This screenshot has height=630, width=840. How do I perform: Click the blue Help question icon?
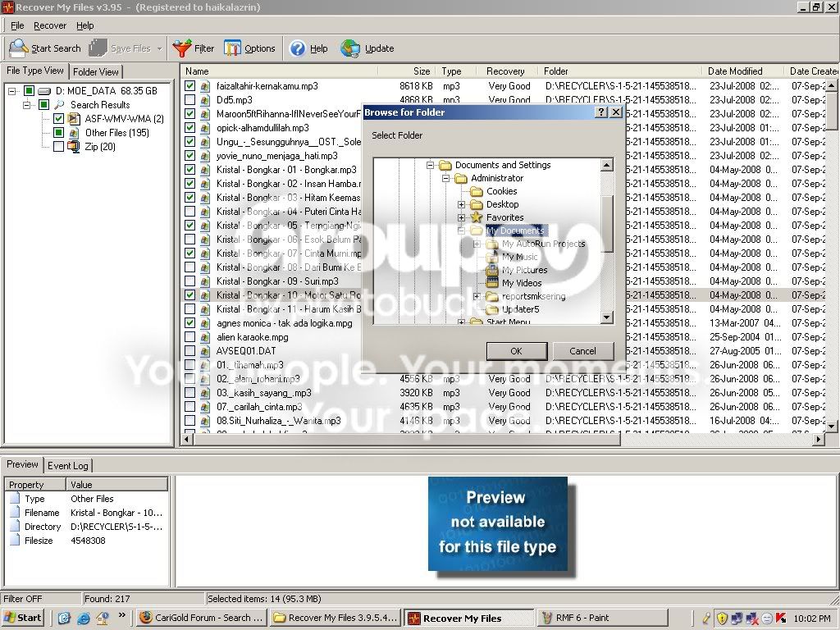[x=297, y=48]
